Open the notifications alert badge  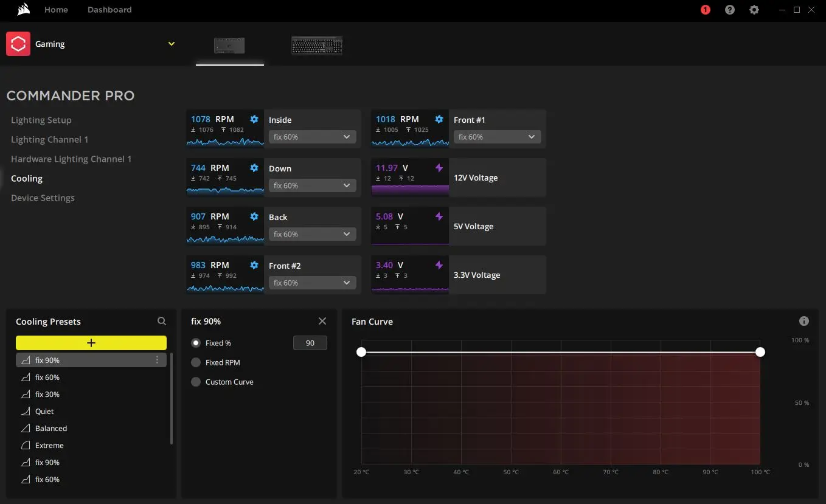click(x=706, y=10)
